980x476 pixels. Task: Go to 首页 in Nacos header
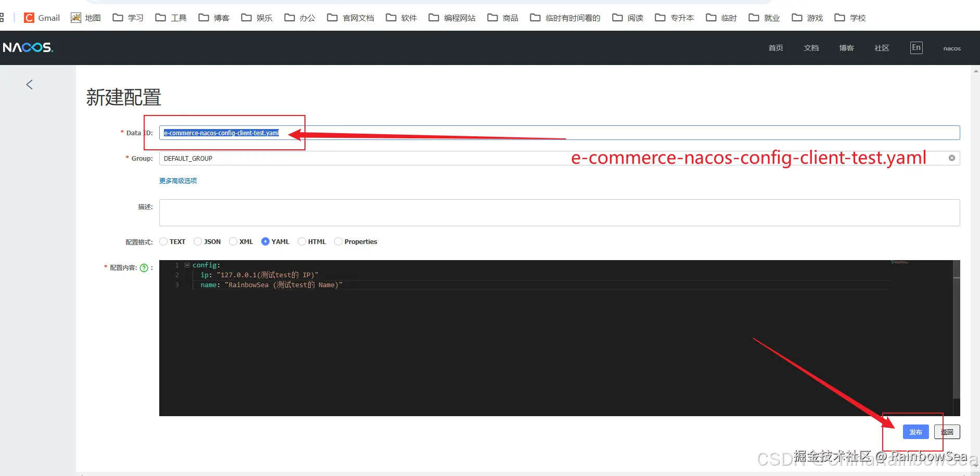pos(775,48)
